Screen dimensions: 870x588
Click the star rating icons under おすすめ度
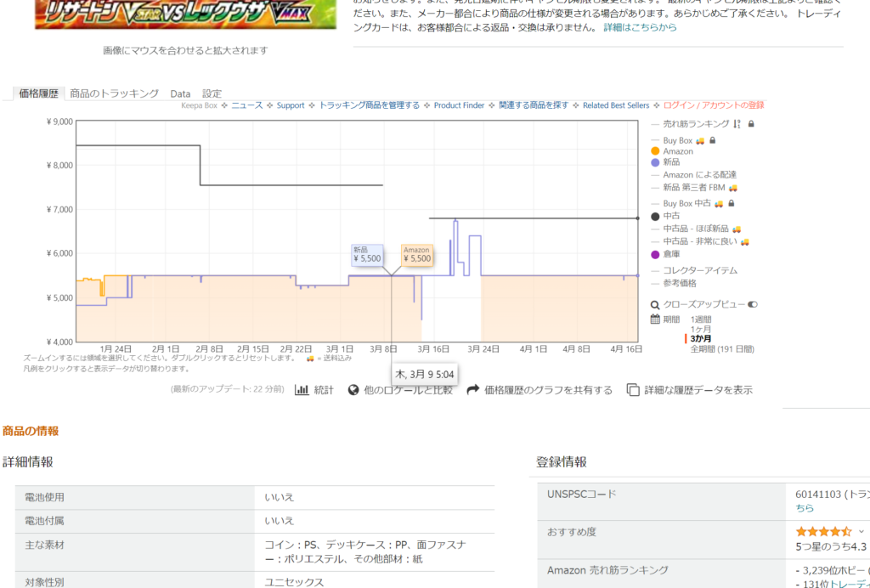coord(823,531)
